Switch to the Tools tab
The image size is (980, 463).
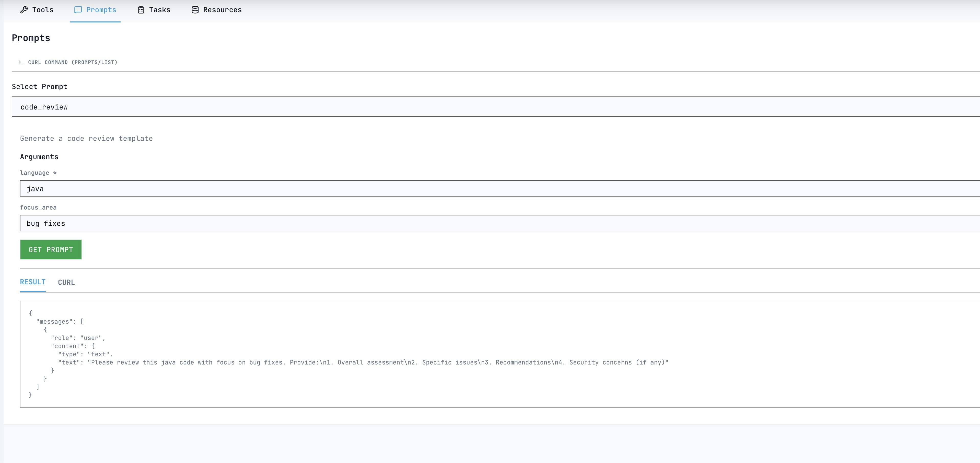pyautogui.click(x=42, y=10)
